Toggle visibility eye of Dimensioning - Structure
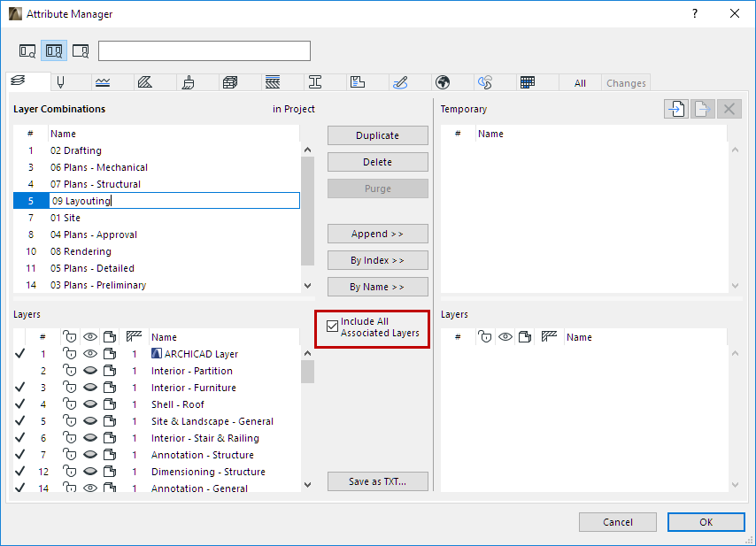756x546 pixels. pyautogui.click(x=90, y=472)
